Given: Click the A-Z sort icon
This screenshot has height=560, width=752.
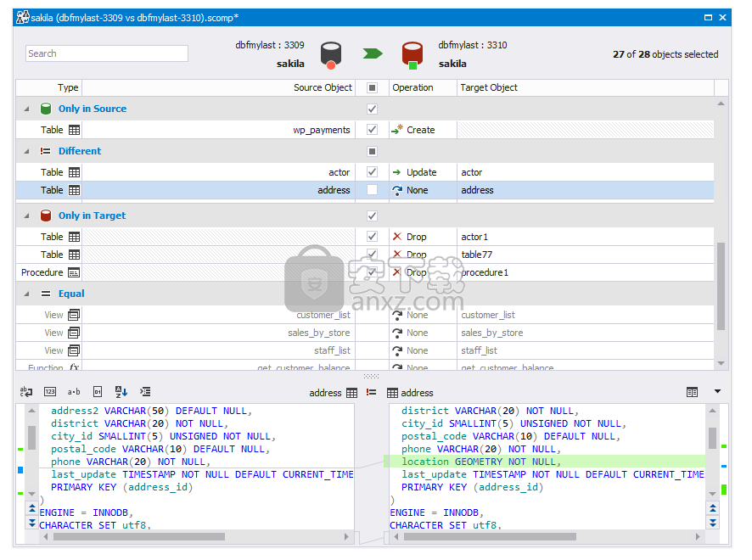Looking at the screenshot, I should 121,392.
